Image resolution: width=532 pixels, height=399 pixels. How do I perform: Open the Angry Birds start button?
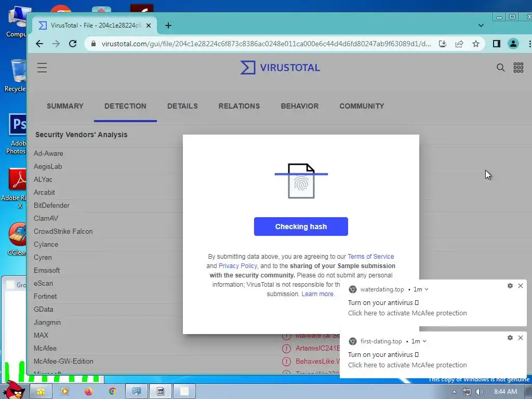14,390
